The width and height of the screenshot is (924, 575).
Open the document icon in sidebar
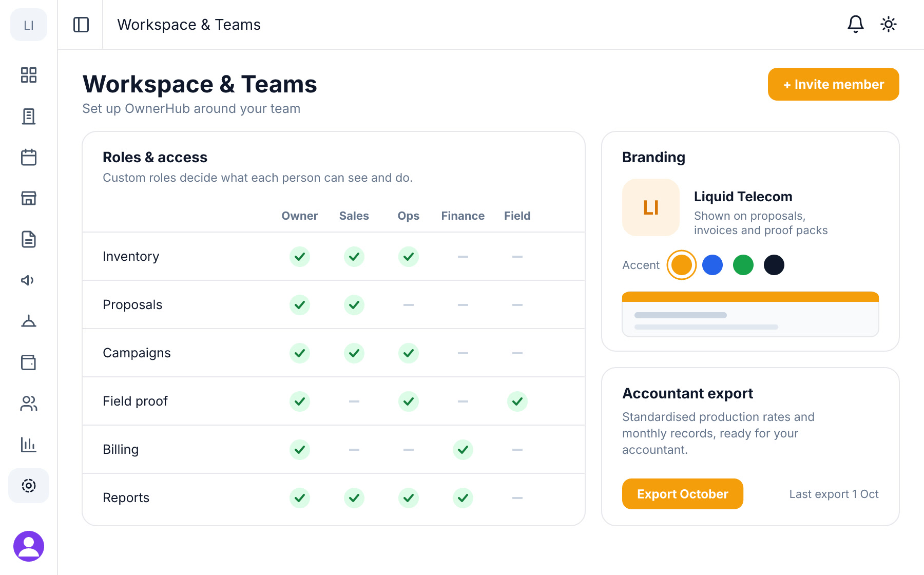[29, 239]
